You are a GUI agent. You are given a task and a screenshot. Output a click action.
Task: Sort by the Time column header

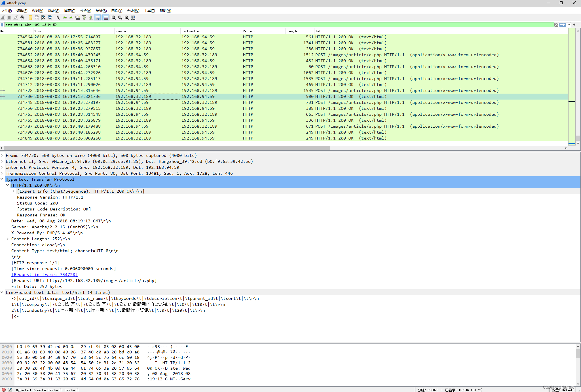point(74,31)
